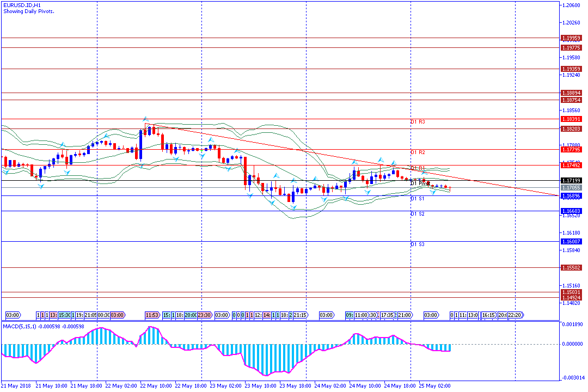Click the 1.18391 R3 price label
Screen dimensions: 588x392
pos(571,119)
